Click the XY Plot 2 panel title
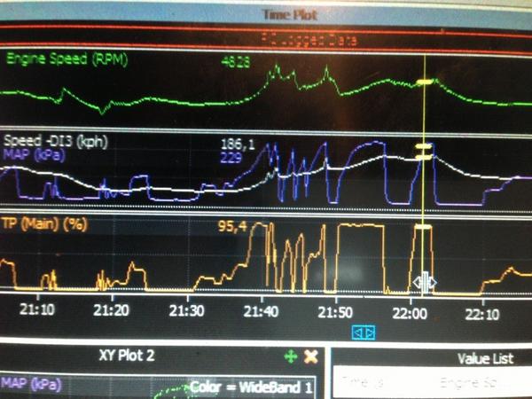The height and width of the screenshot is (399, 532). (127, 356)
